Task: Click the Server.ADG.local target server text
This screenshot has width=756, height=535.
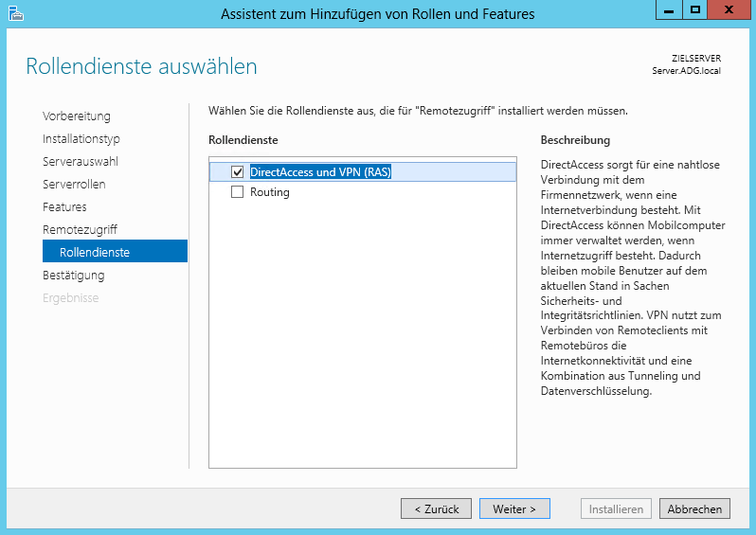Action: (686, 71)
